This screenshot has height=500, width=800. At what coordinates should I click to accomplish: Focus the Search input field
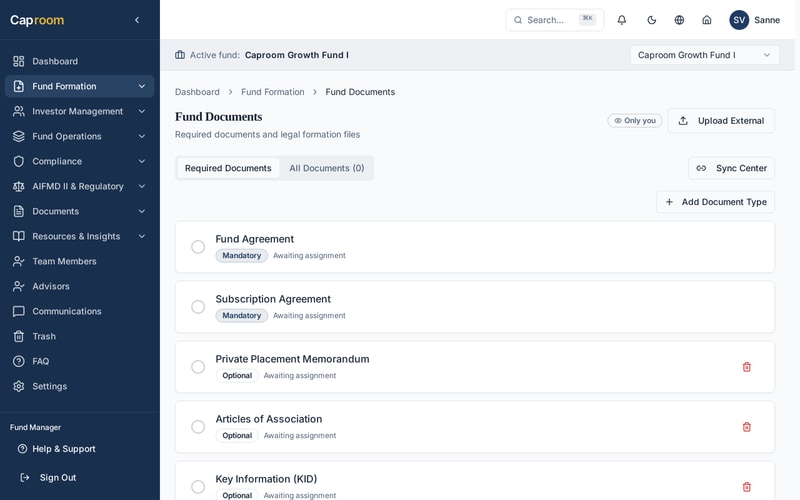pos(555,20)
